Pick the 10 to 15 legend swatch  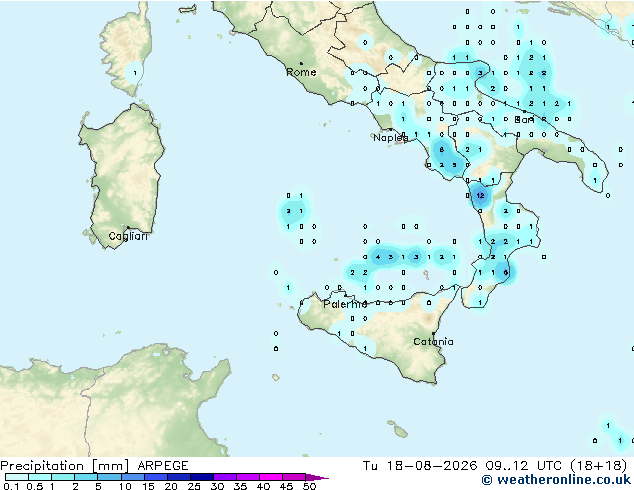132,477
